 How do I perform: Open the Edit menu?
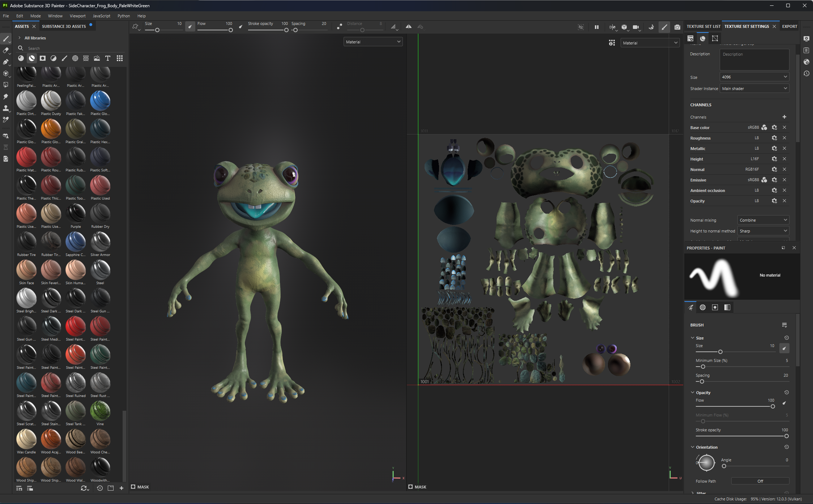[x=20, y=16]
